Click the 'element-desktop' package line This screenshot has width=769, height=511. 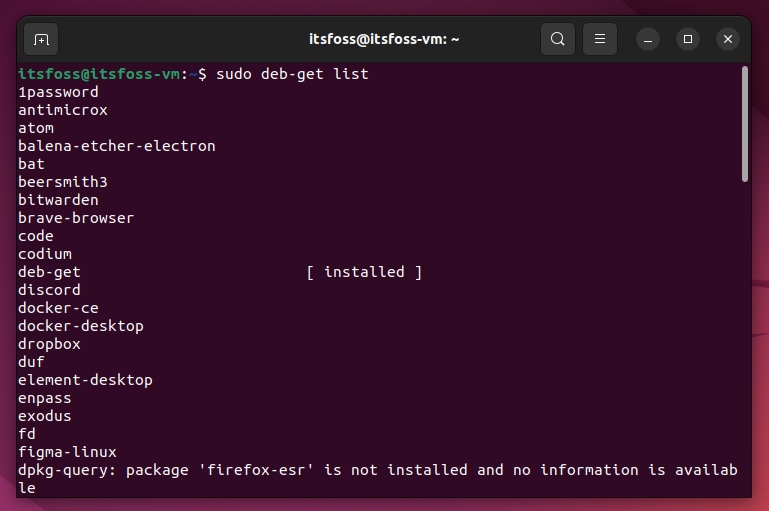(85, 380)
